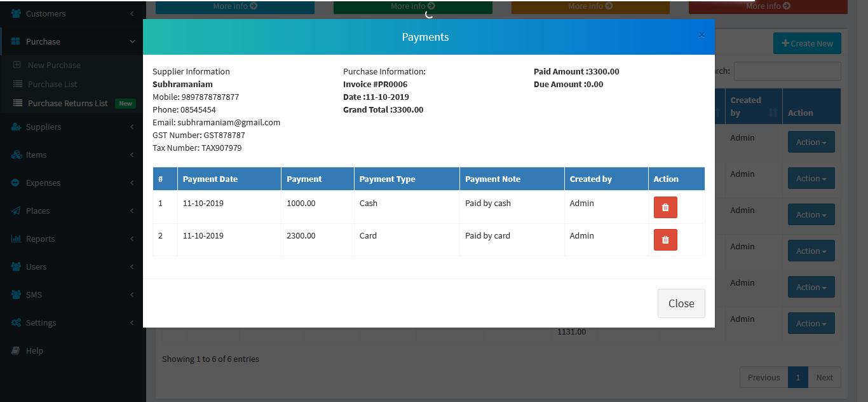This screenshot has height=402, width=868.
Task: Expand the SMS menu chevron
Action: click(x=132, y=295)
